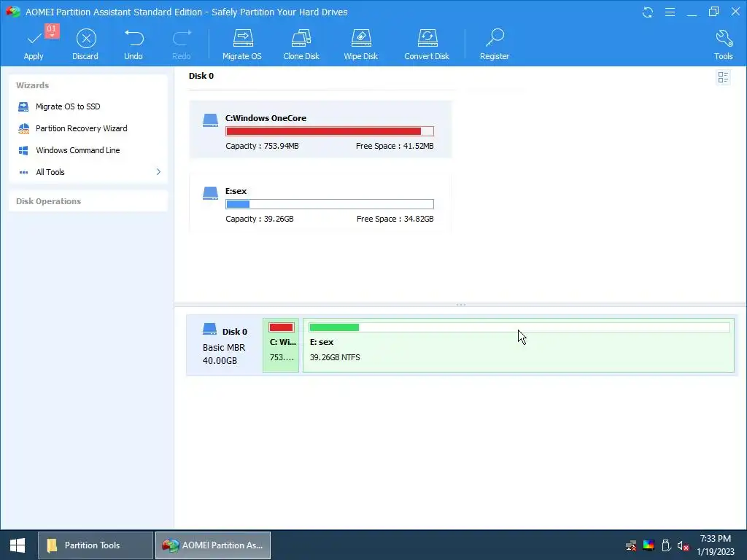The height and width of the screenshot is (560, 747).
Task: Click the Register key icon
Action: click(x=495, y=38)
